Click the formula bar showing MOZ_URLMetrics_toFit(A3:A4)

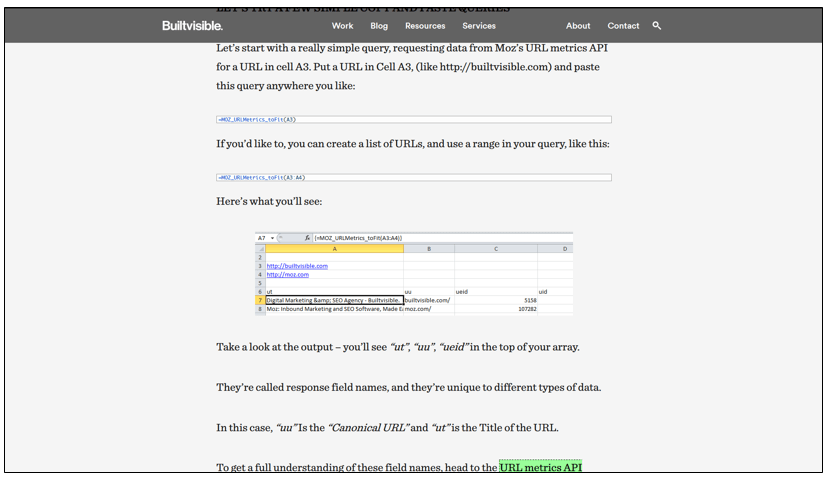point(443,238)
